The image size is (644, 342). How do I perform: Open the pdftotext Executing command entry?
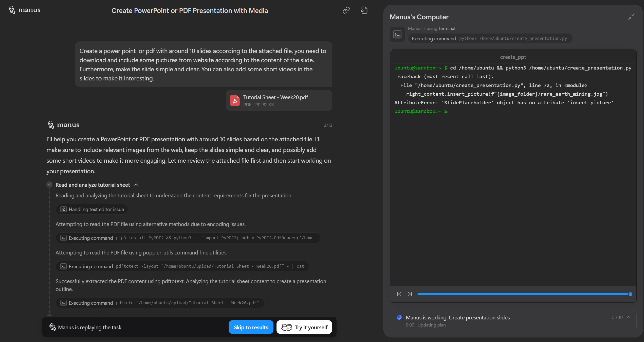coord(182,266)
